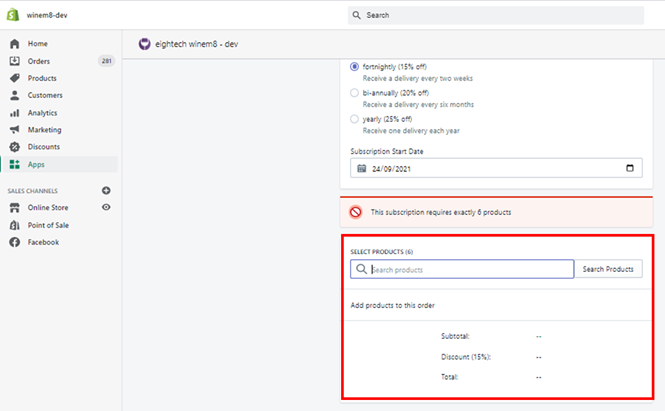Viewport: 665px width, 411px height.
Task: Click the Apps grid icon
Action: pos(14,164)
